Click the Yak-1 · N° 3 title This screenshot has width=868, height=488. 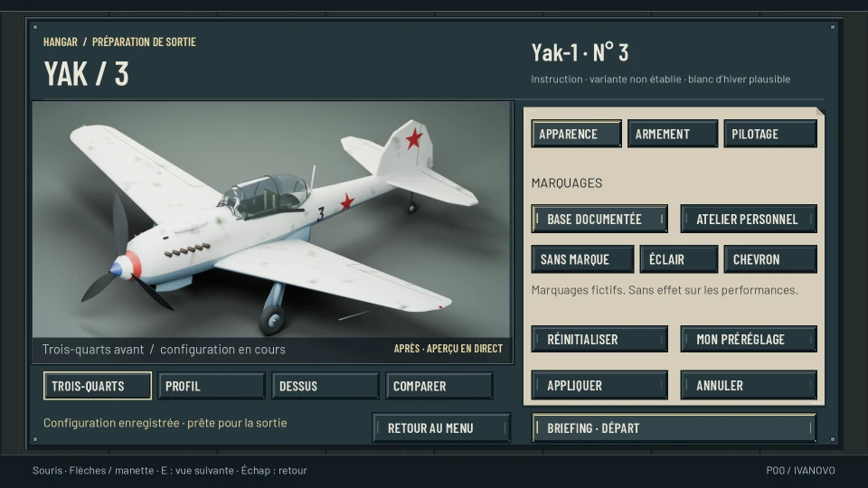pyautogui.click(x=580, y=52)
